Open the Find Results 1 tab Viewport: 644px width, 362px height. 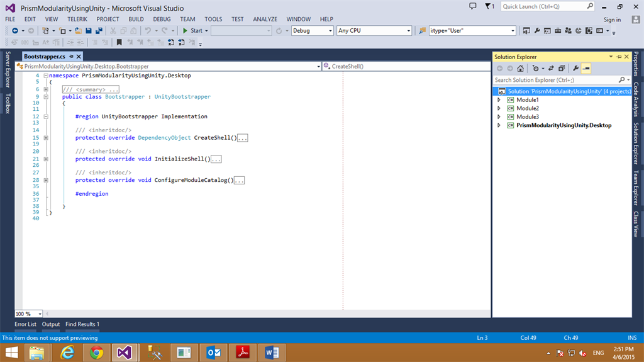[x=82, y=324]
